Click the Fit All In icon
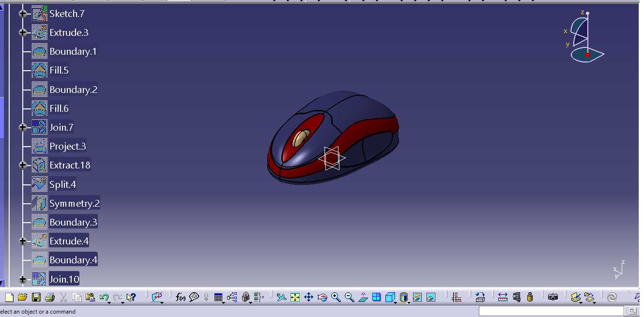Screen dimensions: 644x317 (295, 297)
